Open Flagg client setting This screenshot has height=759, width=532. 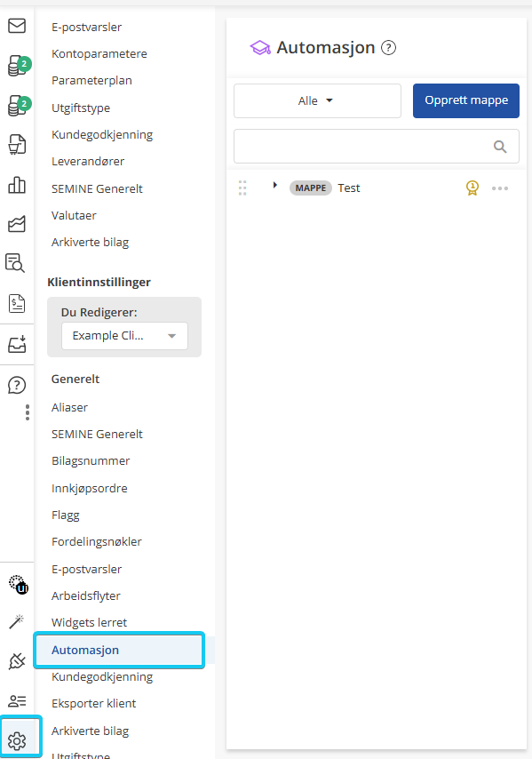point(66,515)
